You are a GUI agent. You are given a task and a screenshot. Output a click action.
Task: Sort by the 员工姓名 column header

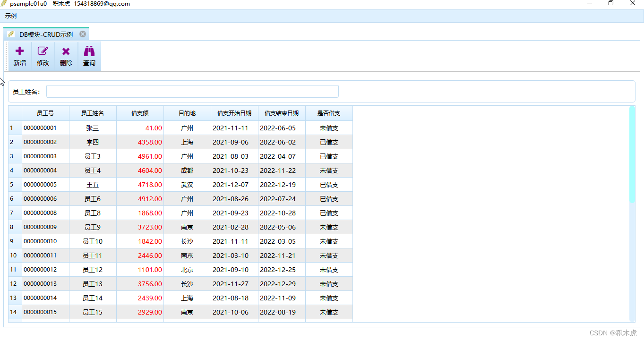[x=93, y=113]
